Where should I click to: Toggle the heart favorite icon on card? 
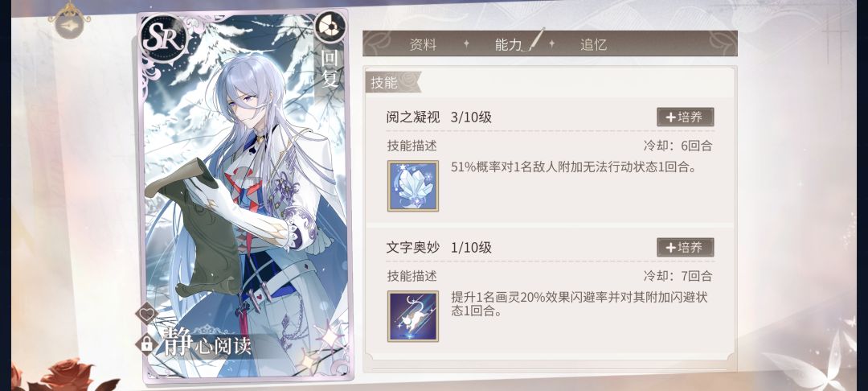147,315
